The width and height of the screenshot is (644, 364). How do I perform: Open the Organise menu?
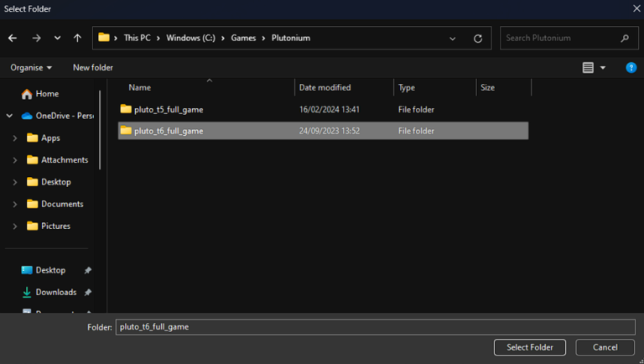tap(31, 67)
